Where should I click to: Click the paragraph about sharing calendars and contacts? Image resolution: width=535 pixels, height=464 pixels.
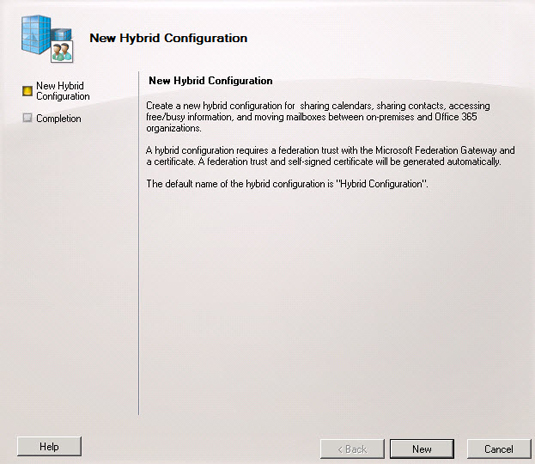point(318,117)
